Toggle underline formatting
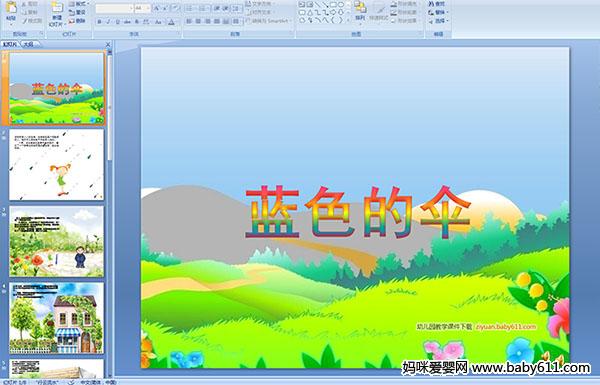The height and width of the screenshot is (385, 600). click(x=117, y=22)
